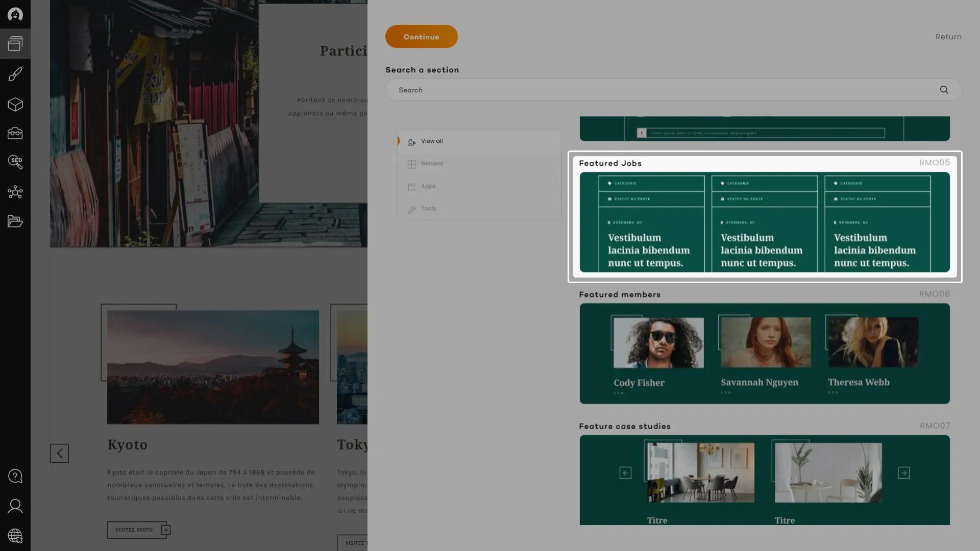This screenshot has height=551, width=980.
Task: Click the briefcase toolbox sidebar icon
Action: 15,133
